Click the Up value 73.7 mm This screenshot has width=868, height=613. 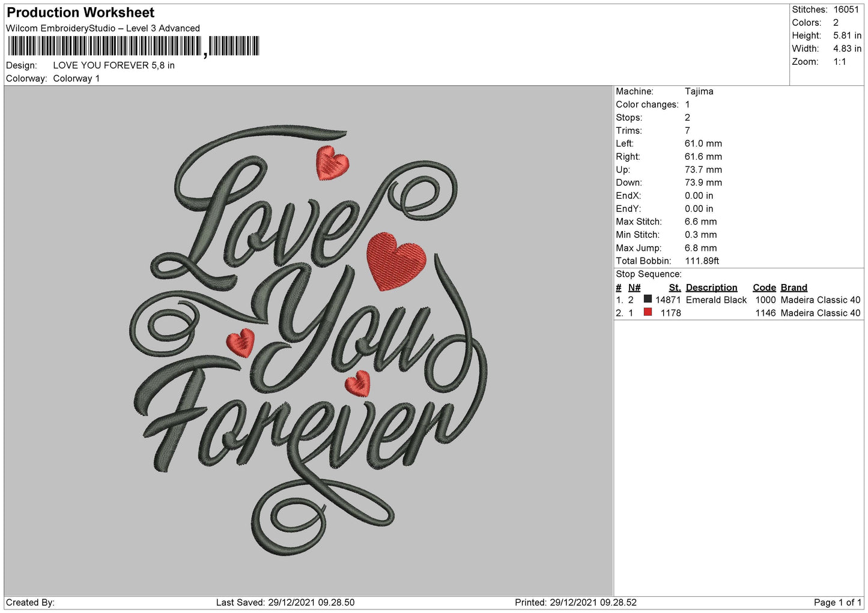pos(703,170)
